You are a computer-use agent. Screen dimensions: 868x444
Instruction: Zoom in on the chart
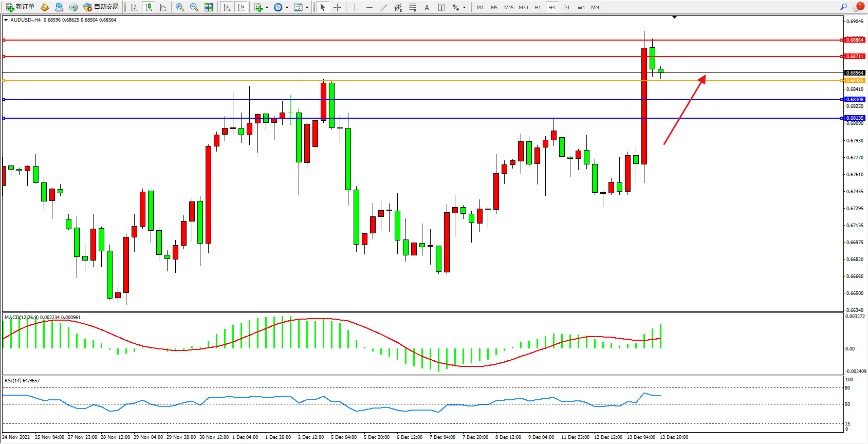click(180, 7)
